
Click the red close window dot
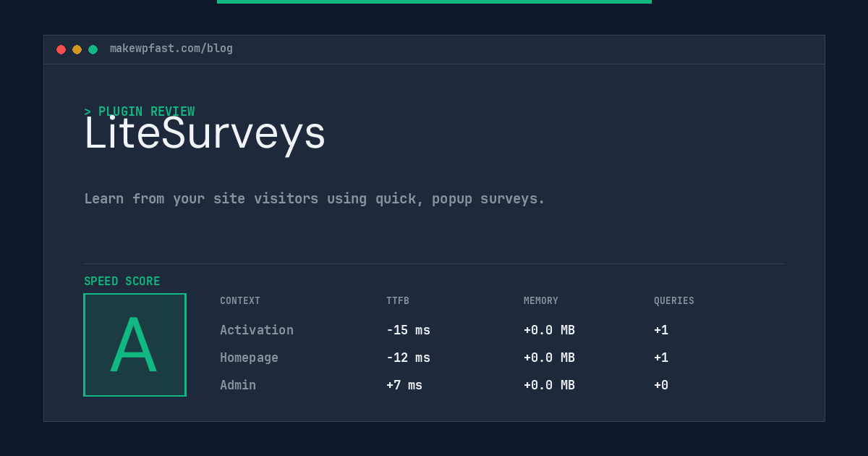61,49
